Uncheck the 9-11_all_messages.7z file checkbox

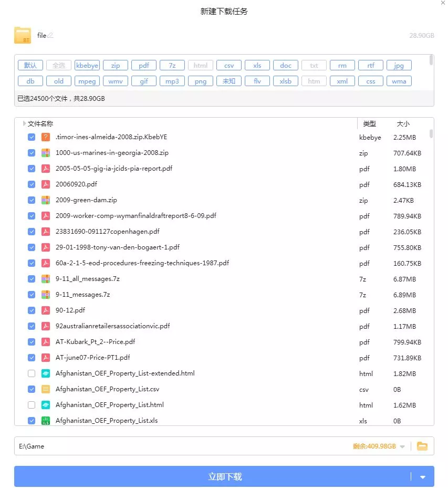click(x=32, y=279)
